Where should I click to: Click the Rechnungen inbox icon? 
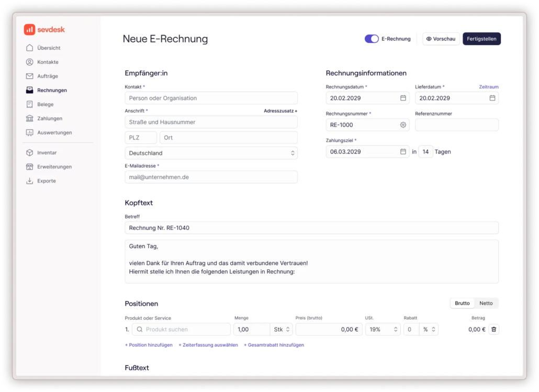pos(29,90)
